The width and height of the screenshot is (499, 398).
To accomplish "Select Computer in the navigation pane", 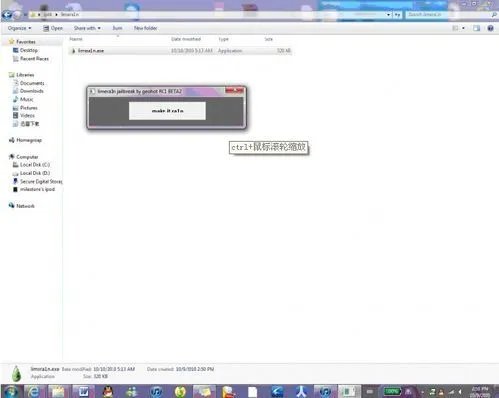I will tap(27, 157).
